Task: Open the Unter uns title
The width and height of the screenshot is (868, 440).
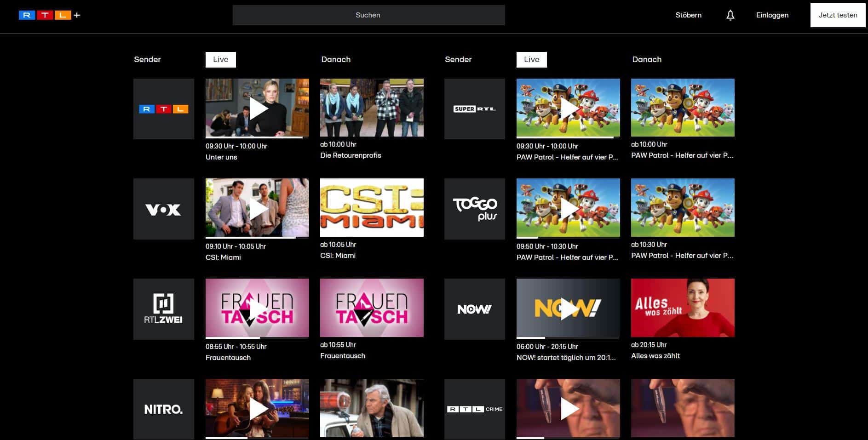Action: pyautogui.click(x=221, y=157)
